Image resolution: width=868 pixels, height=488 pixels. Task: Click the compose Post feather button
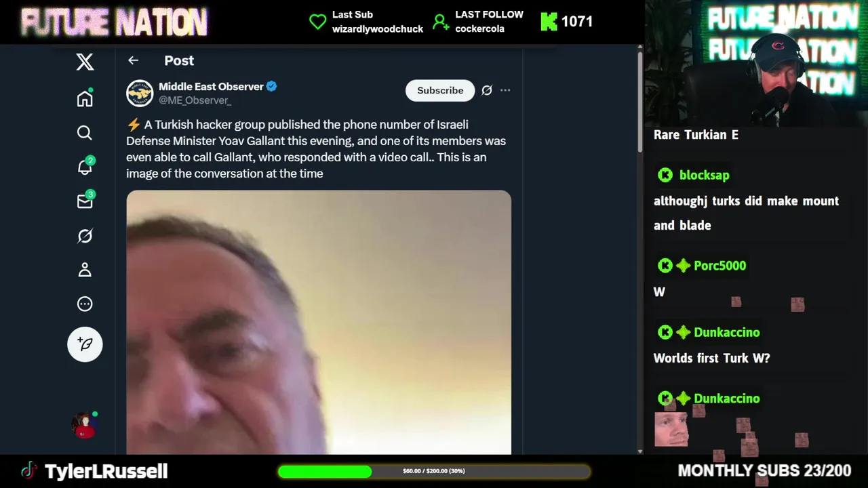(x=85, y=344)
